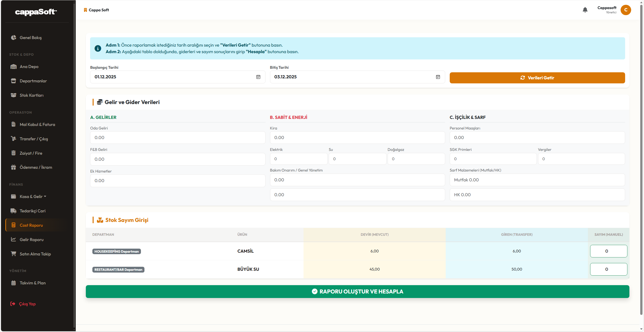Open calendar picker for Başlangıç Tarihi
Screen dimensions: 644x332
coord(258,77)
